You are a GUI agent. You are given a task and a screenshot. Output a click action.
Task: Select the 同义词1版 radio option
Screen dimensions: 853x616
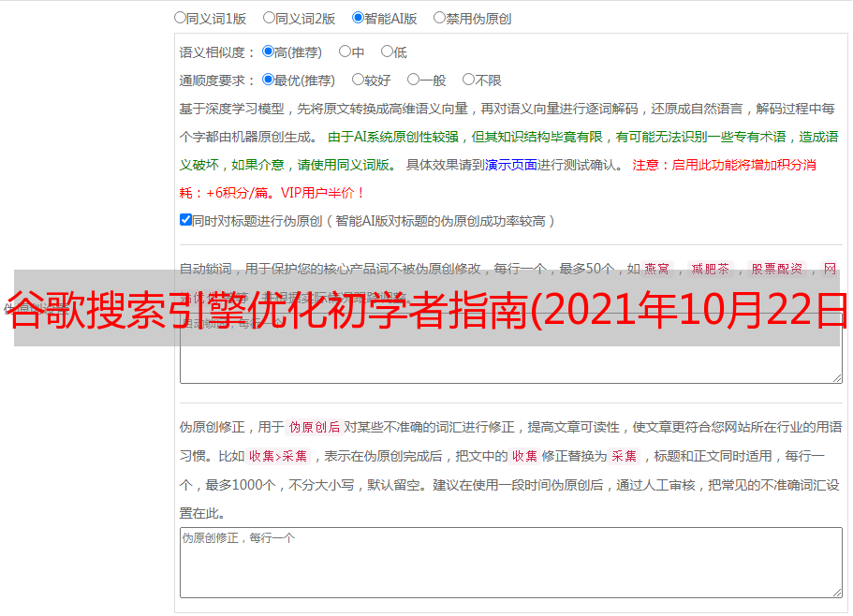click(180, 18)
